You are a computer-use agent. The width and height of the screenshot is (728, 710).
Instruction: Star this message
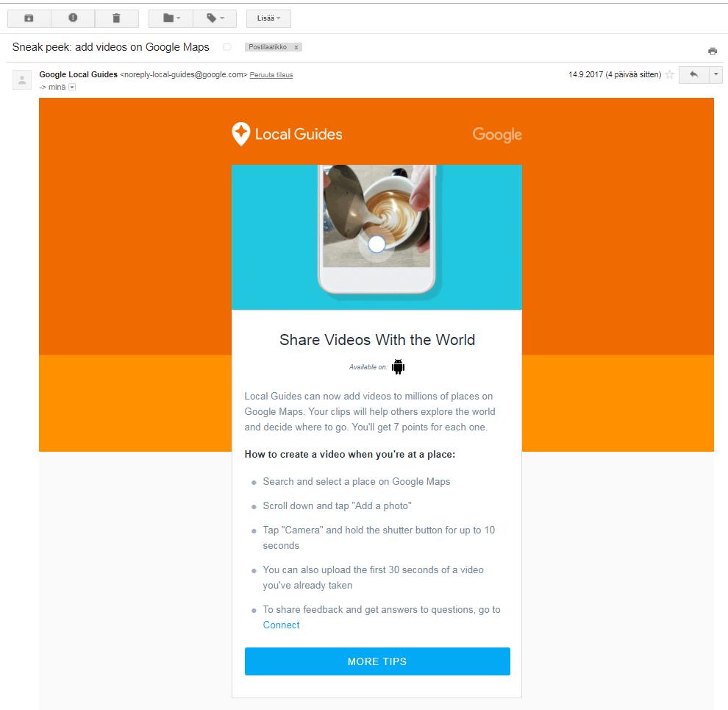669,74
